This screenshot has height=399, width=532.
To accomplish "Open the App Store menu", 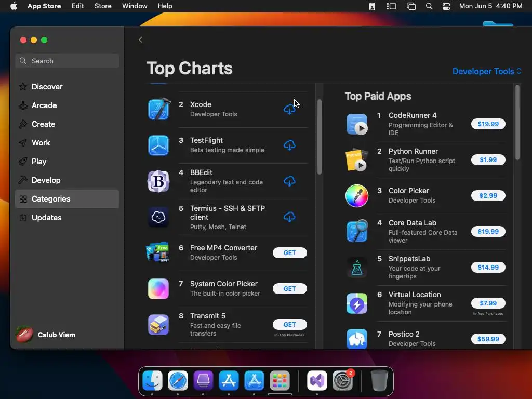I will 44,6.
